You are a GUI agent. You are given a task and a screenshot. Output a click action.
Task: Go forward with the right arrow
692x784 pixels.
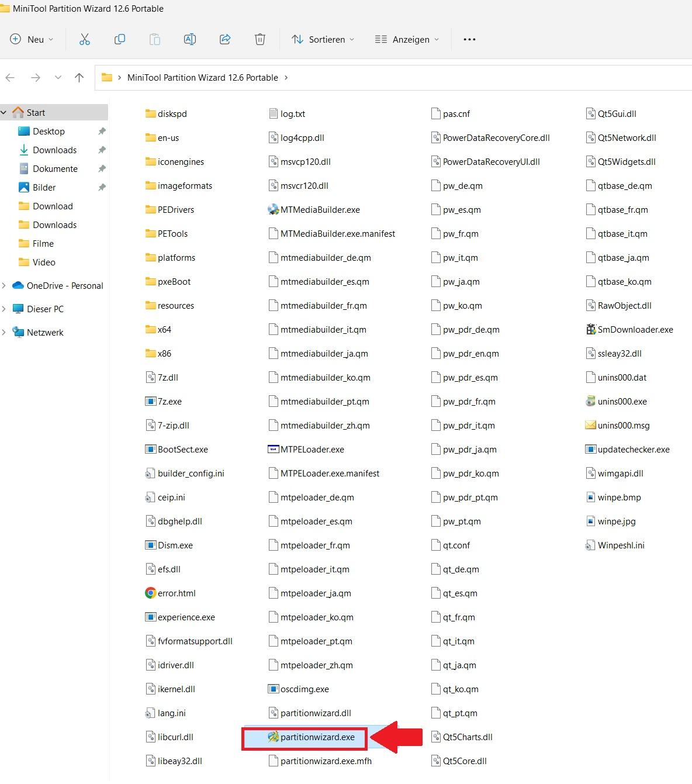tap(35, 77)
